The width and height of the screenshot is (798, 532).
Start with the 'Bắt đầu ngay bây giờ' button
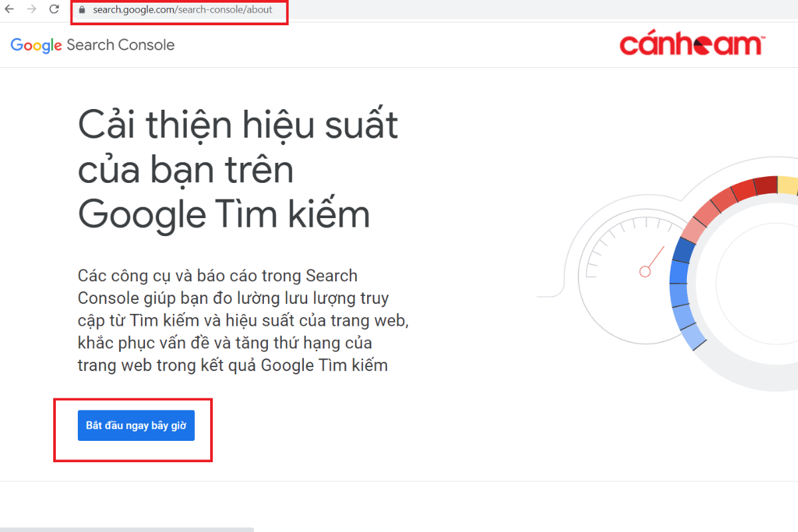[x=136, y=426]
